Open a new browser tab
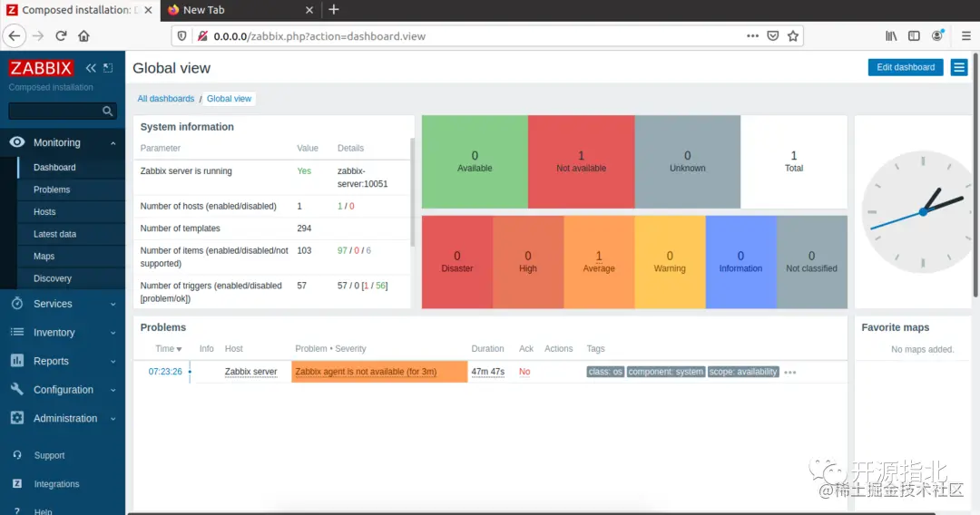 pyautogui.click(x=334, y=9)
